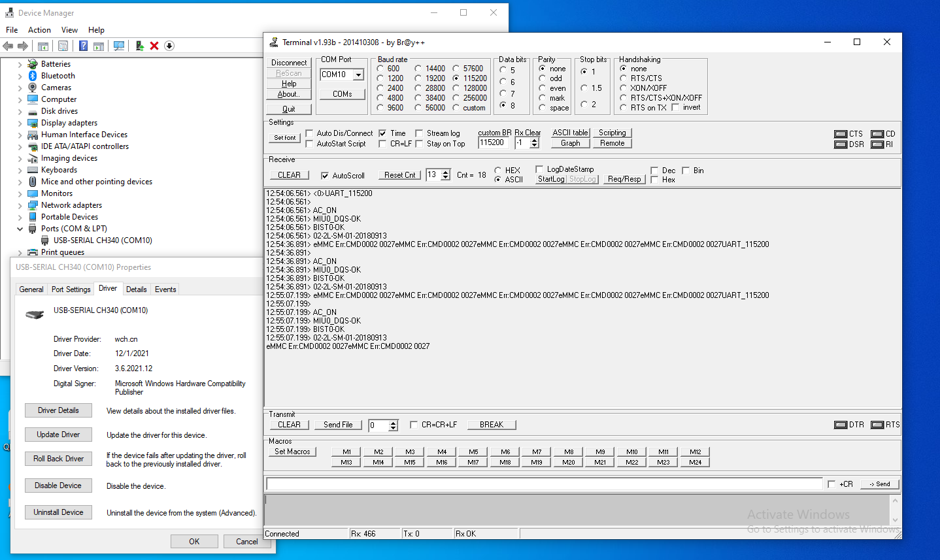Click the red X Uninstall device icon

pyautogui.click(x=154, y=46)
